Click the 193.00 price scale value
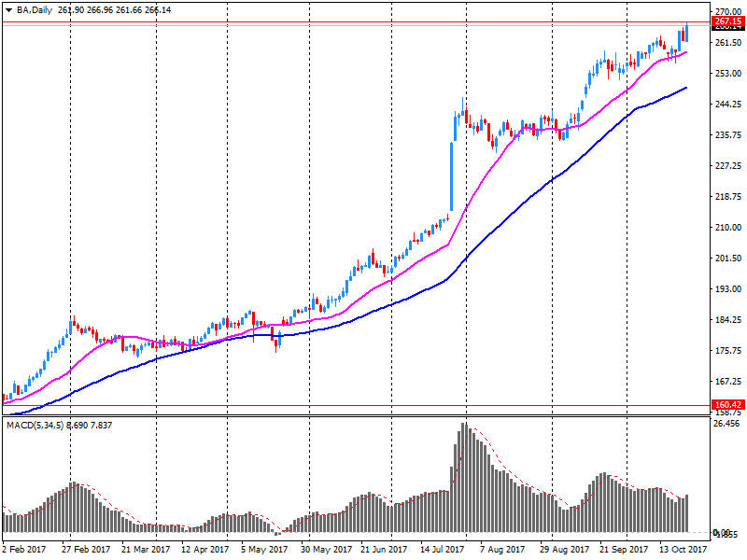Screen dimensions: 747x560 (728, 289)
